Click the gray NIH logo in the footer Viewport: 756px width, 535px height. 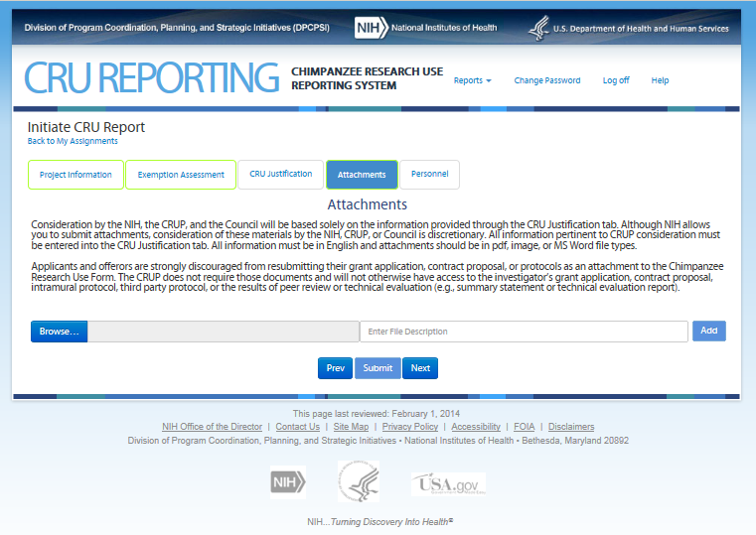coord(288,482)
